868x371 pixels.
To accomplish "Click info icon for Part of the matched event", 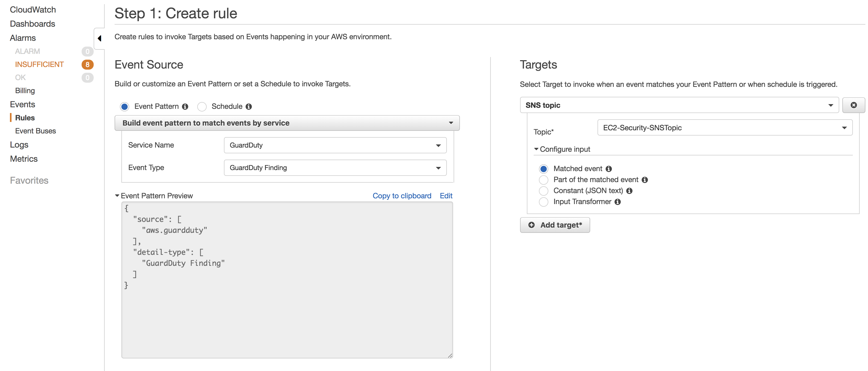I will point(645,180).
